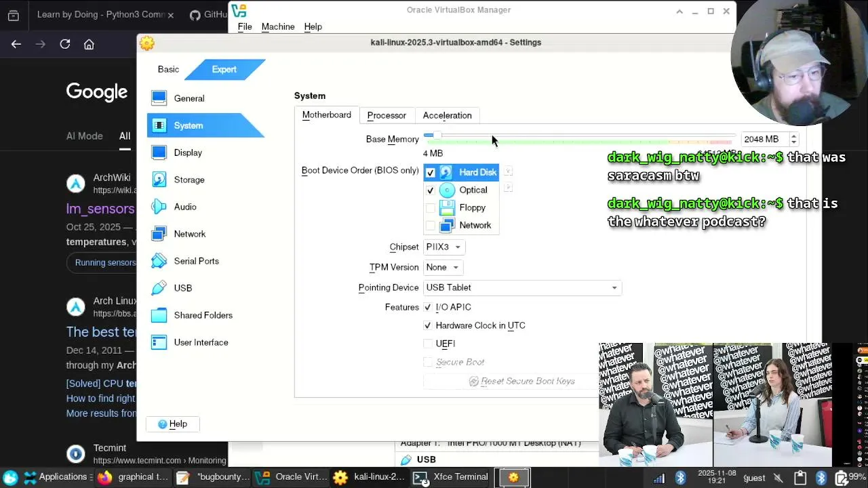Click 'Running sensors' chip in Google result

click(104, 262)
